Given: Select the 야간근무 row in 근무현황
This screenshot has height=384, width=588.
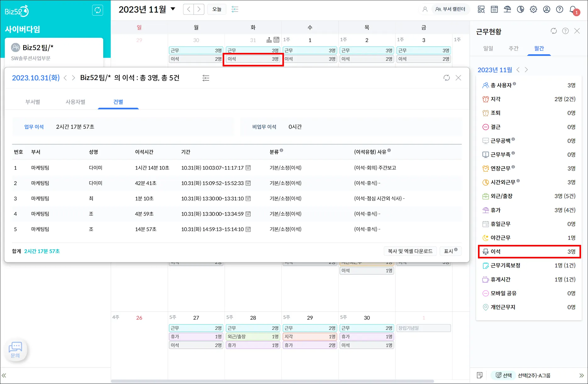Looking at the screenshot, I should coord(529,238).
